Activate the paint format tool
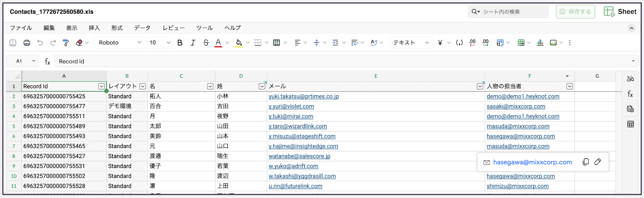Image resolution: width=644 pixels, height=198 pixels. point(66,43)
